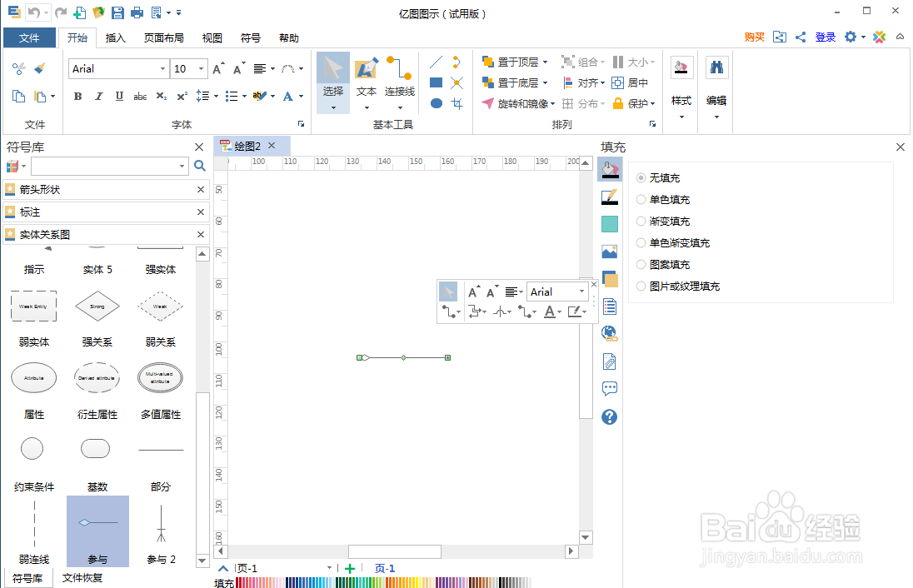The width and height of the screenshot is (913, 588).
Task: Toggle italic formatting
Action: (x=98, y=96)
